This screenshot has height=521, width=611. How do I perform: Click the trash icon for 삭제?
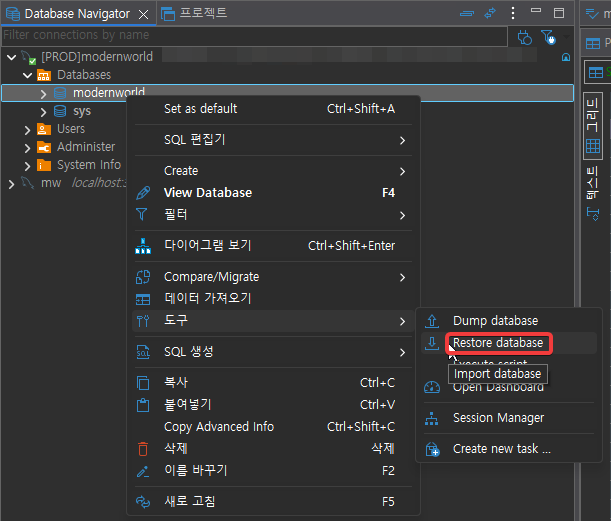tap(143, 449)
